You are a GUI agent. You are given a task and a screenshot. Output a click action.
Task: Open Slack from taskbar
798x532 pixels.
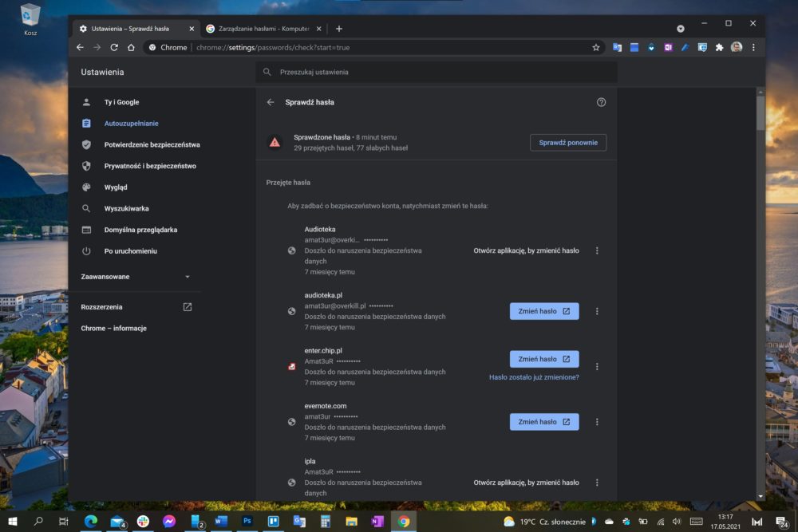pyautogui.click(x=143, y=522)
